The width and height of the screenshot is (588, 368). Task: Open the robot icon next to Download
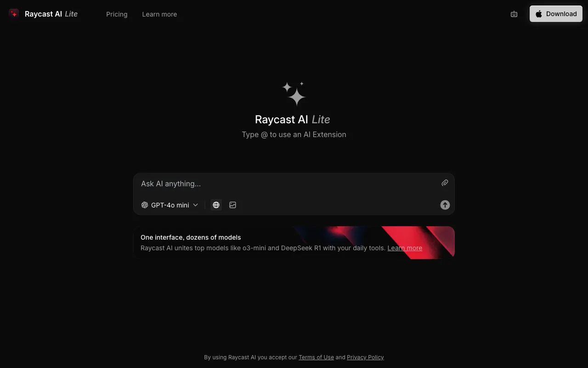[x=514, y=14]
